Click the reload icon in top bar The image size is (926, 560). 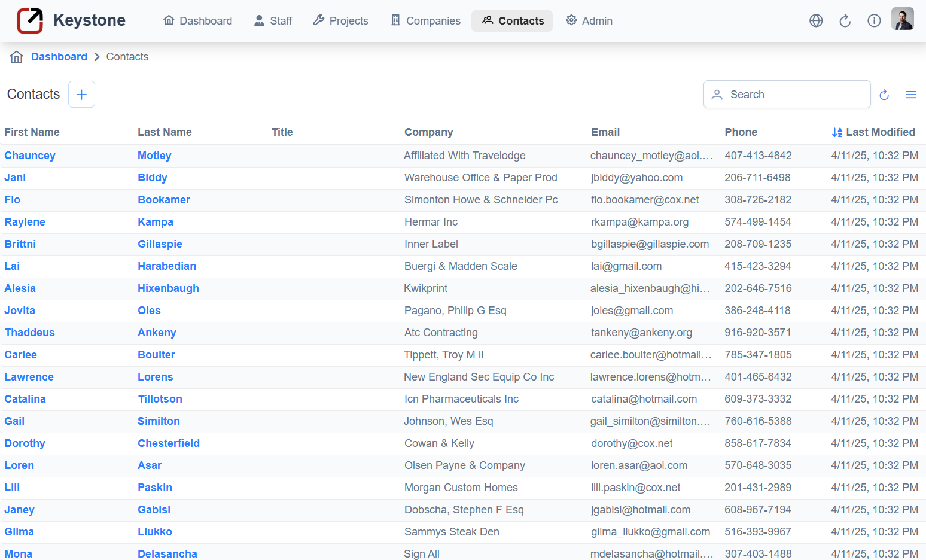click(845, 21)
